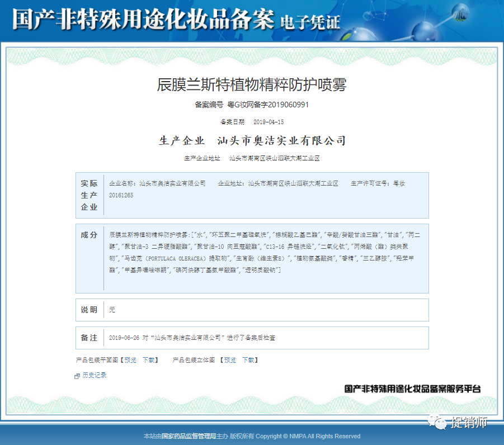This screenshot has width=504, height=445.
Task: Select filing number 粤G妆网备字2019060991
Action: 268,105
